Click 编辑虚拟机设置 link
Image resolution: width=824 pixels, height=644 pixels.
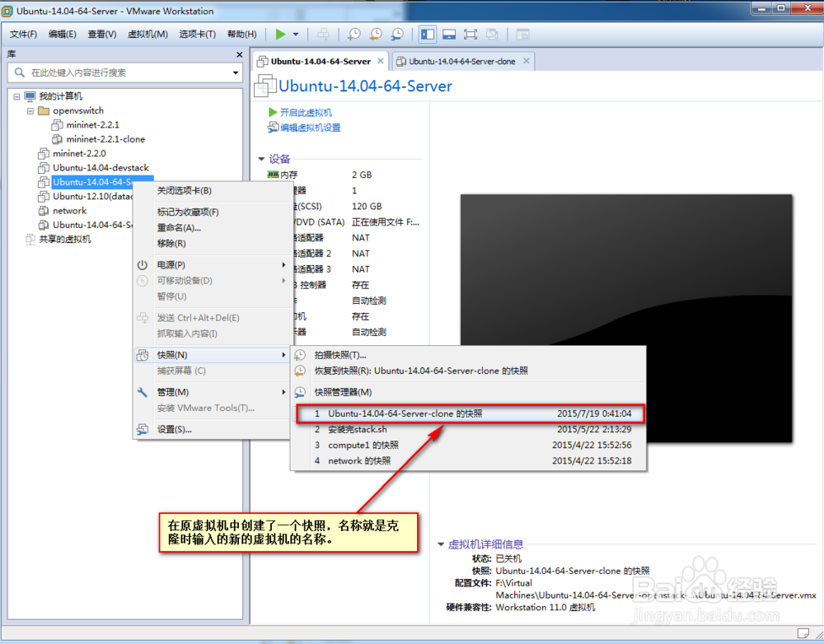(x=310, y=128)
